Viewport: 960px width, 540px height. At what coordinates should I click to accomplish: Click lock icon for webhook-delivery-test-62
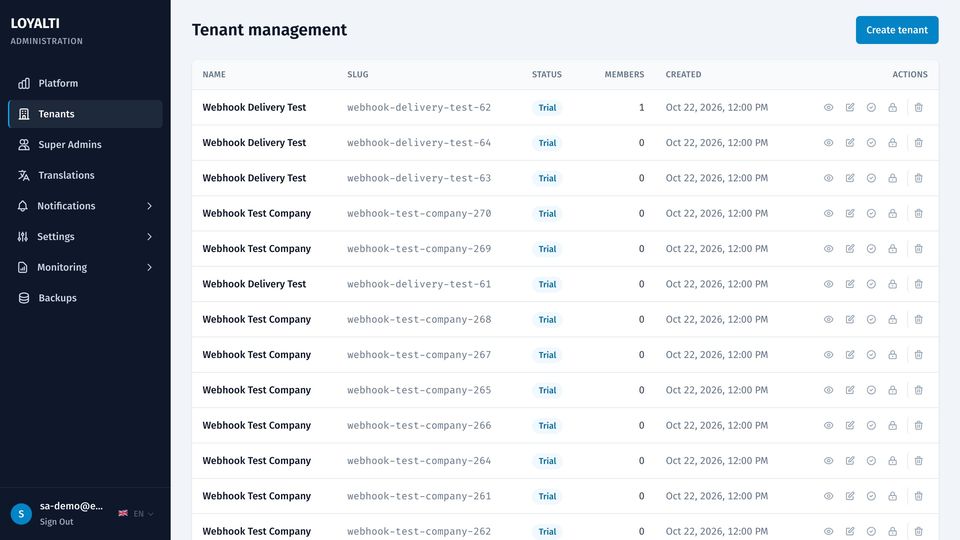pyautogui.click(x=893, y=107)
